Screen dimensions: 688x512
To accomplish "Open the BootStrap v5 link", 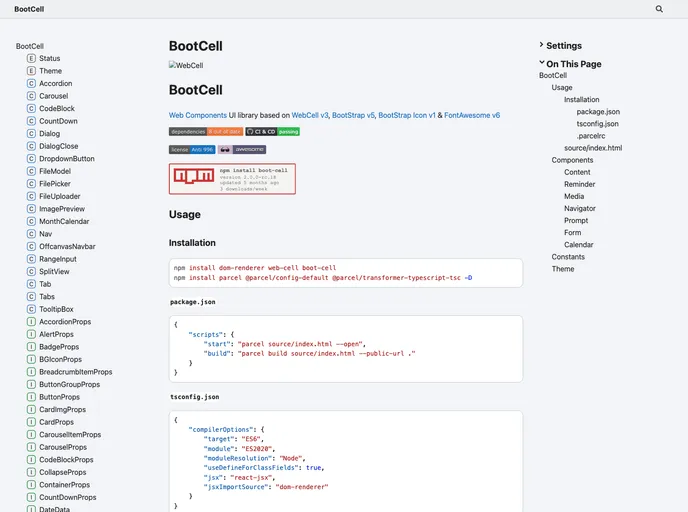I will tap(353, 115).
